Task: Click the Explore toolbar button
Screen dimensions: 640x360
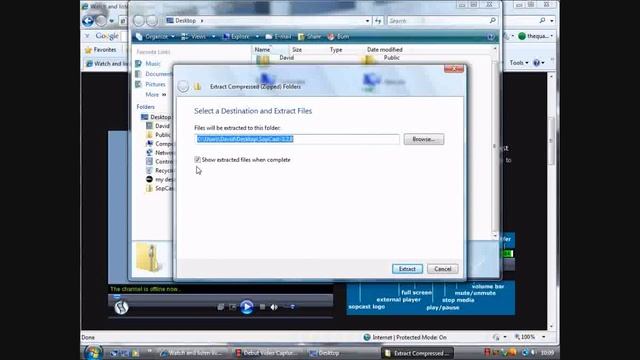Action: click(x=237, y=37)
